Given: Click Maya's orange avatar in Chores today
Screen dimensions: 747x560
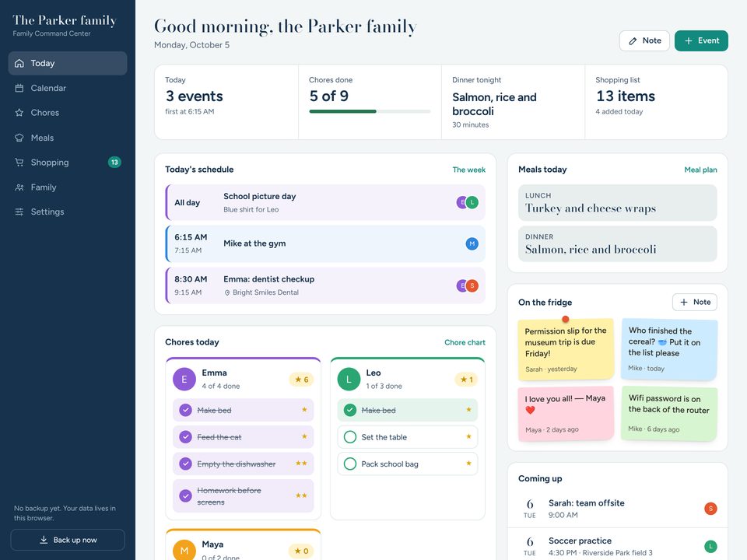Looking at the screenshot, I should [184, 550].
